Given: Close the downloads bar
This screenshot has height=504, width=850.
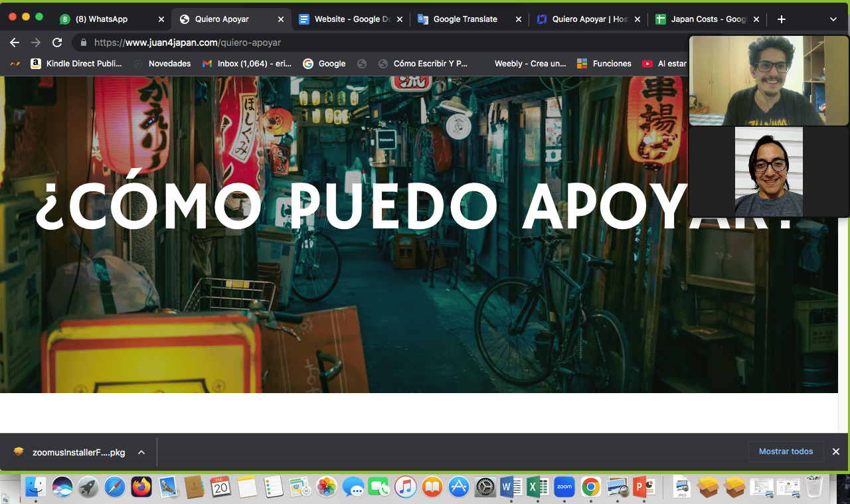Looking at the screenshot, I should point(836,452).
